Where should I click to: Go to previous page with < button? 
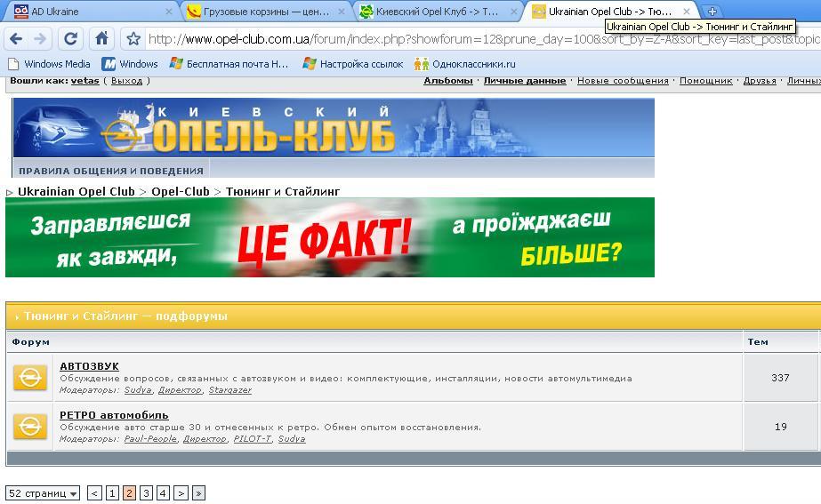point(94,493)
